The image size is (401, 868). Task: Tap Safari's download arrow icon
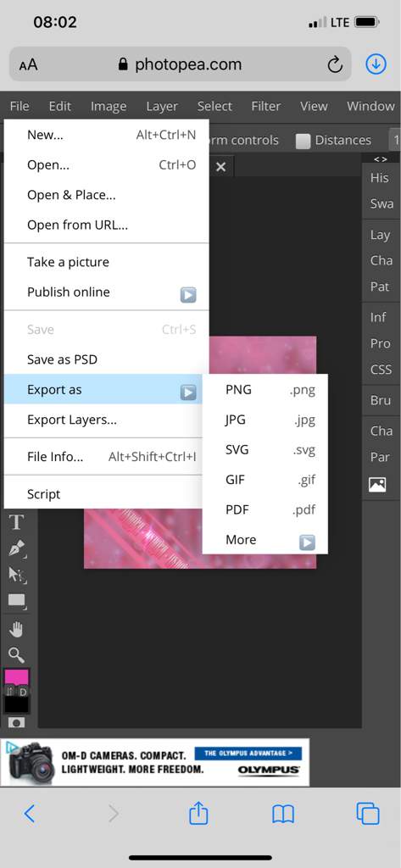[376, 64]
